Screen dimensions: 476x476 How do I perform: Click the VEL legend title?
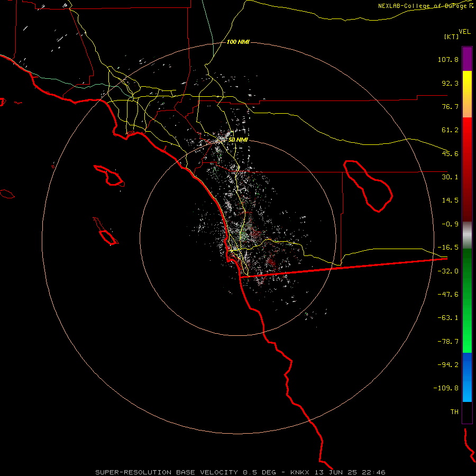(465, 32)
